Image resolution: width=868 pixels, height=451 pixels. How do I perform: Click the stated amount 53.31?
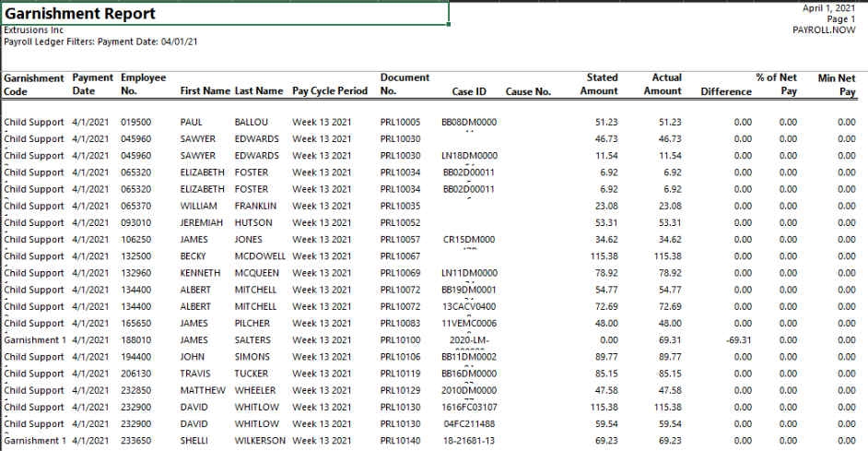coord(606,222)
